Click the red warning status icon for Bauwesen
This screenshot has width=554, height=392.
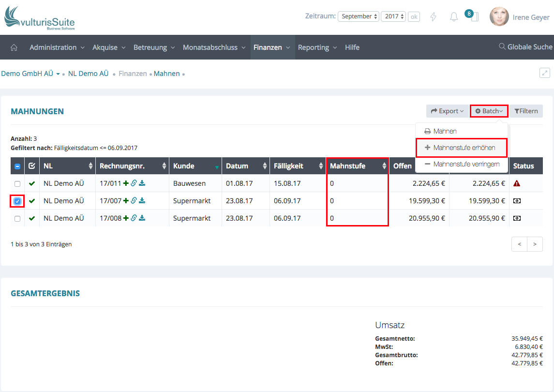517,183
